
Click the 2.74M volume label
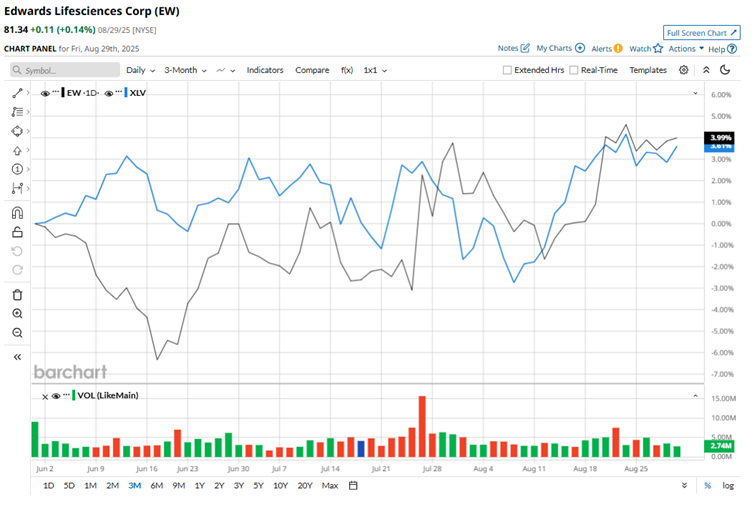click(x=719, y=446)
